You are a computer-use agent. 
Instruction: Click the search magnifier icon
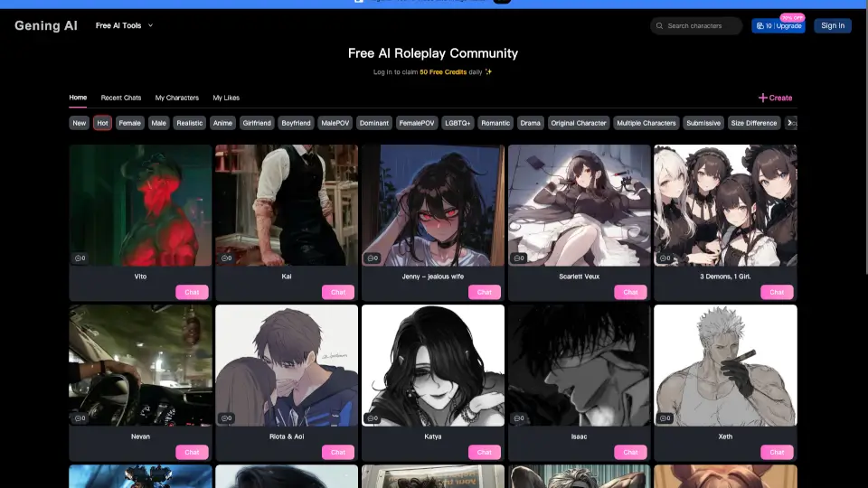click(x=659, y=26)
